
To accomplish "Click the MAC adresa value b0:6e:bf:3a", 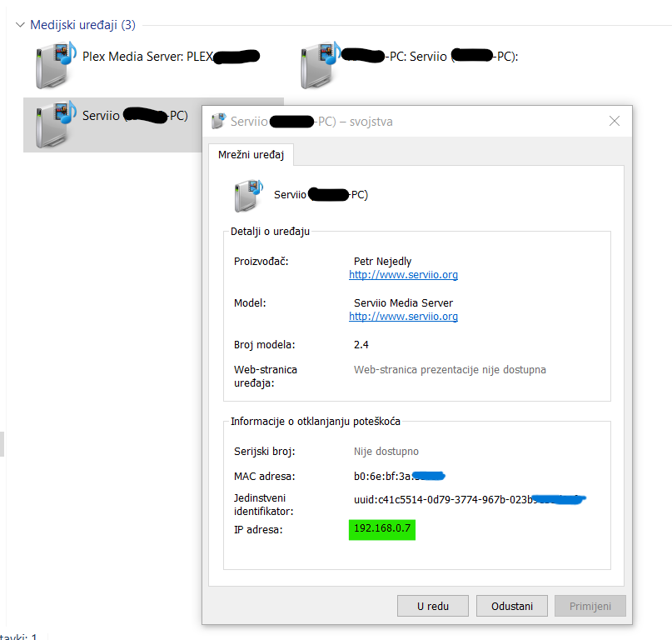I will 382,476.
